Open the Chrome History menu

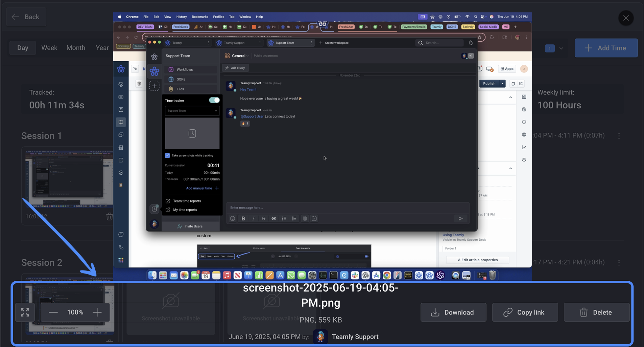click(181, 17)
